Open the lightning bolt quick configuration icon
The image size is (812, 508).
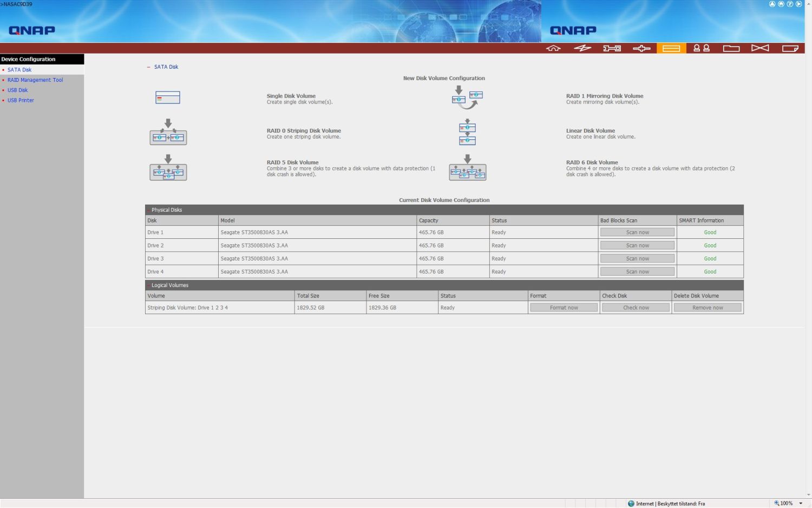coord(582,48)
